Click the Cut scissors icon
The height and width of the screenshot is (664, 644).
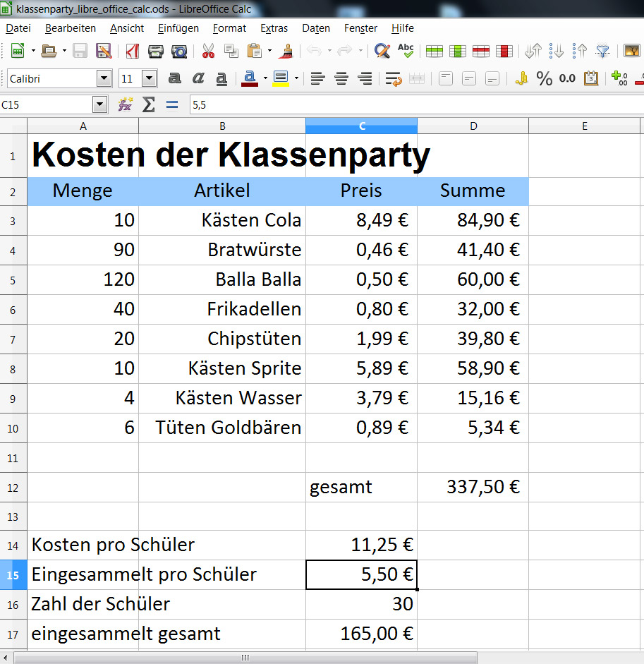(208, 51)
